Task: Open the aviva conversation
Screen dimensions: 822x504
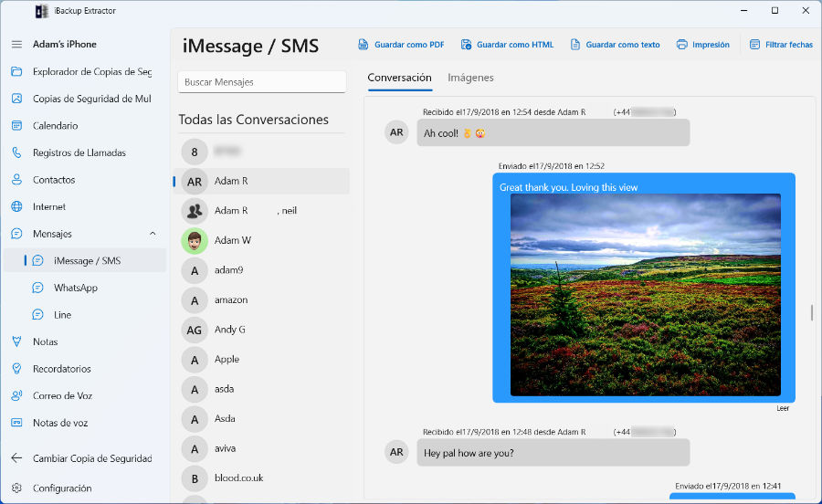Action: (x=261, y=448)
